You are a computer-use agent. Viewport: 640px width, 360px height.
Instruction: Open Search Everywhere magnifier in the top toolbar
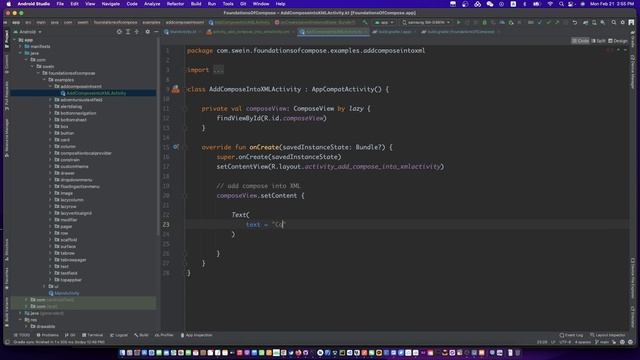click(613, 22)
